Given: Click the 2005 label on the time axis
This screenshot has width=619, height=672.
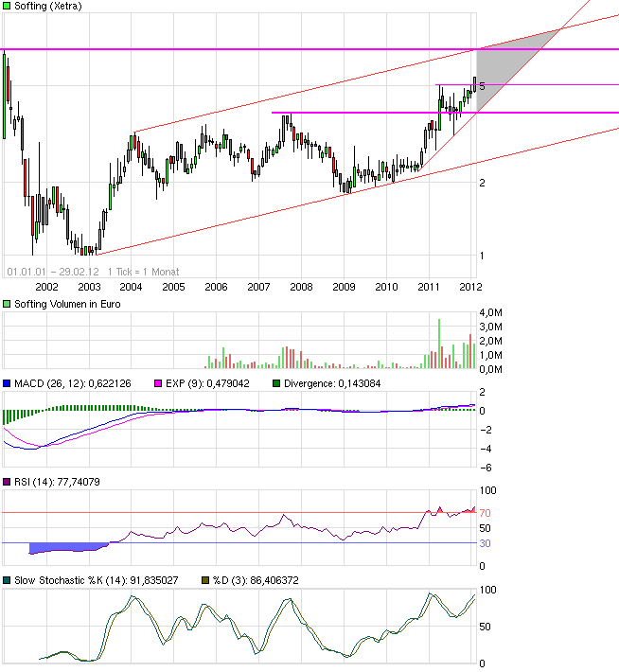Looking at the screenshot, I should (173, 287).
